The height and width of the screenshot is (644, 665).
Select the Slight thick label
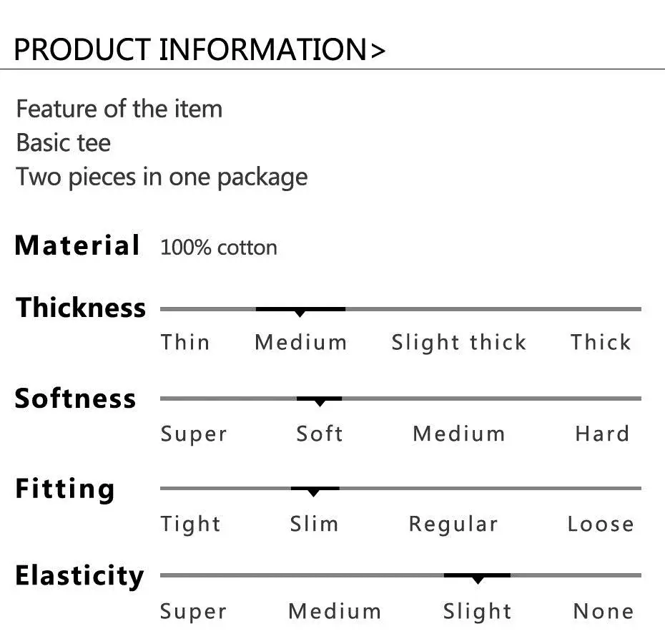(x=458, y=343)
